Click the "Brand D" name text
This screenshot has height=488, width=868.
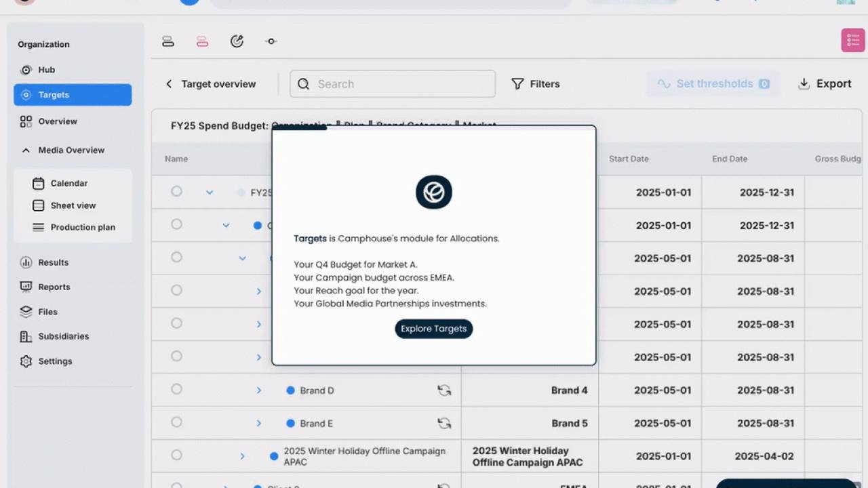point(317,390)
